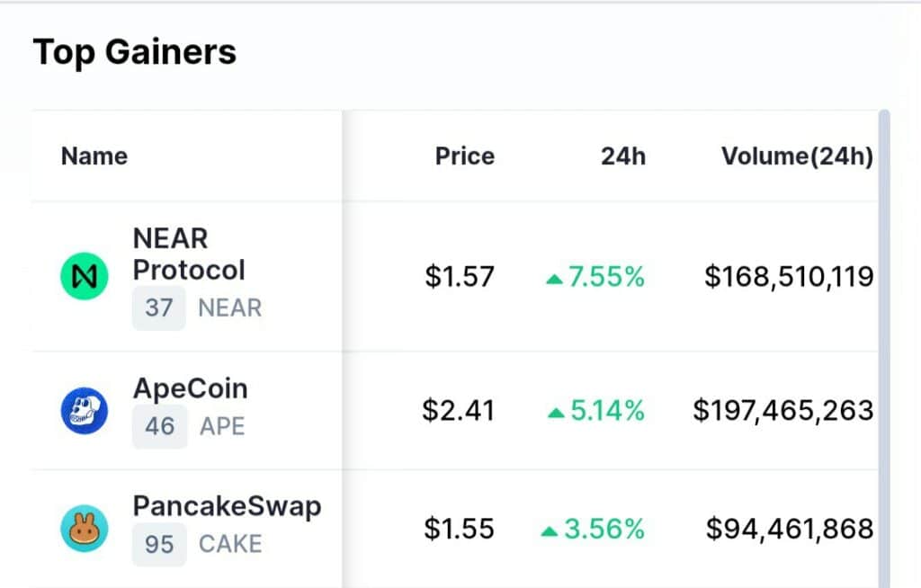921x588 pixels.
Task: Click the NEAR Protocol green logo icon
Action: pyautogui.click(x=84, y=276)
